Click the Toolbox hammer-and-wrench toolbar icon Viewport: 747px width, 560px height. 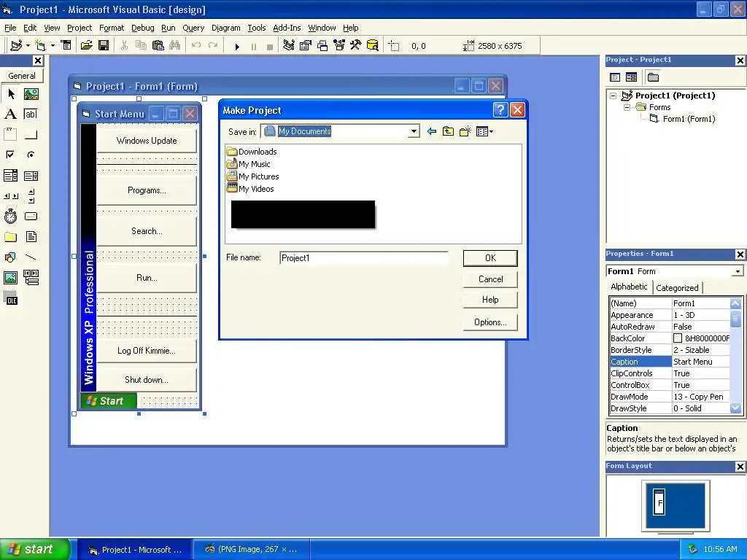click(356, 46)
